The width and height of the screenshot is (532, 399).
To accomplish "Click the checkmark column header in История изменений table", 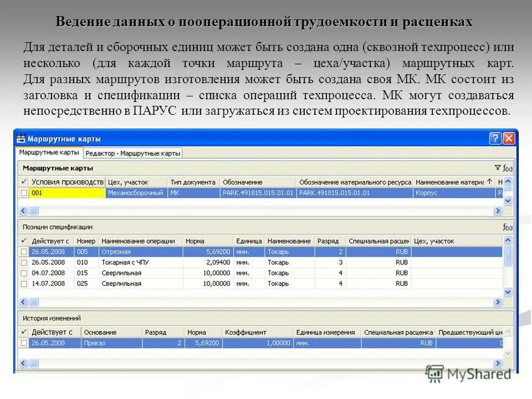I will 24,332.
